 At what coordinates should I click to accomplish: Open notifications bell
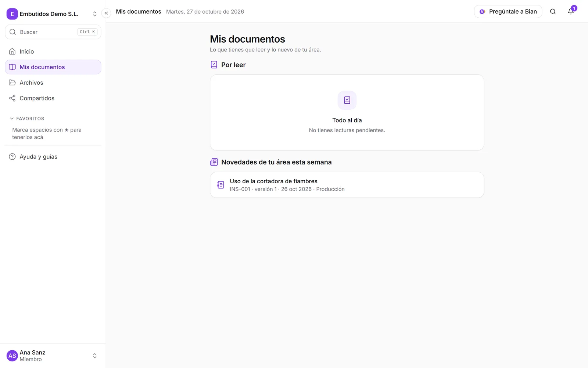tap(571, 11)
